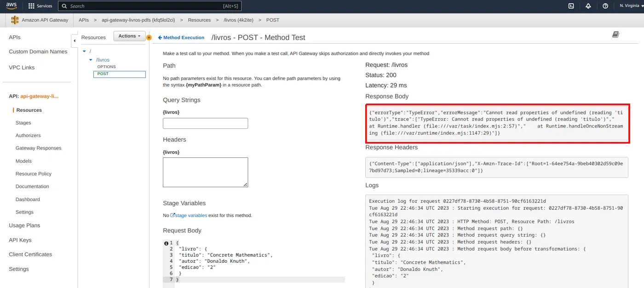This screenshot has height=288, width=644.
Task: Open Gateway Responses
Action: [39, 148]
